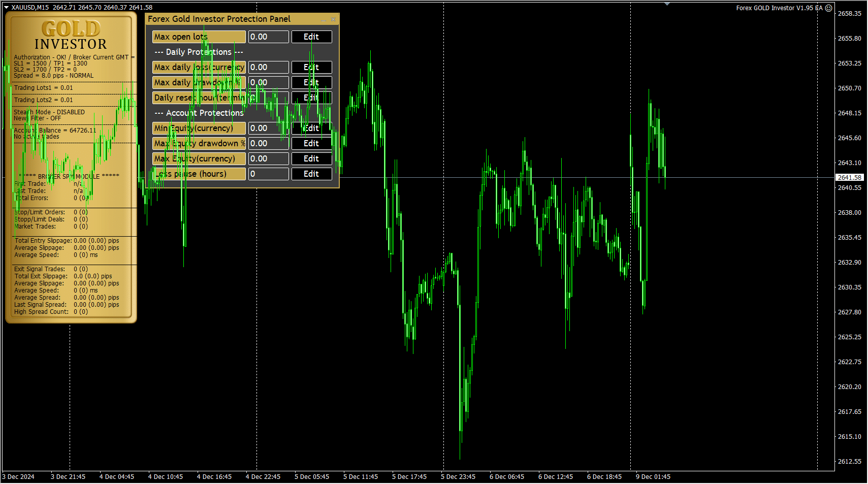This screenshot has width=868, height=484.
Task: Click Edit next to Max daily drawdown %
Action: [x=311, y=82]
